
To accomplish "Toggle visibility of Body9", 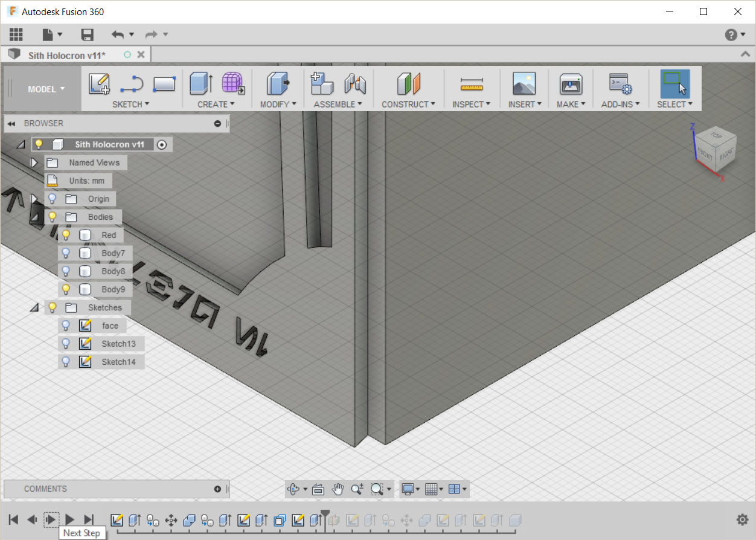I will 66,289.
